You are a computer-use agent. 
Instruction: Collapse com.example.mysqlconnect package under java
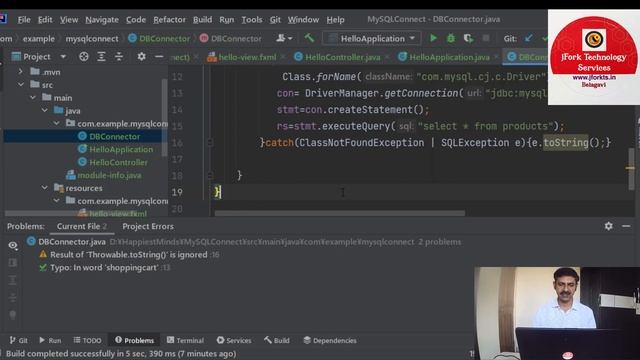[x=56, y=123]
